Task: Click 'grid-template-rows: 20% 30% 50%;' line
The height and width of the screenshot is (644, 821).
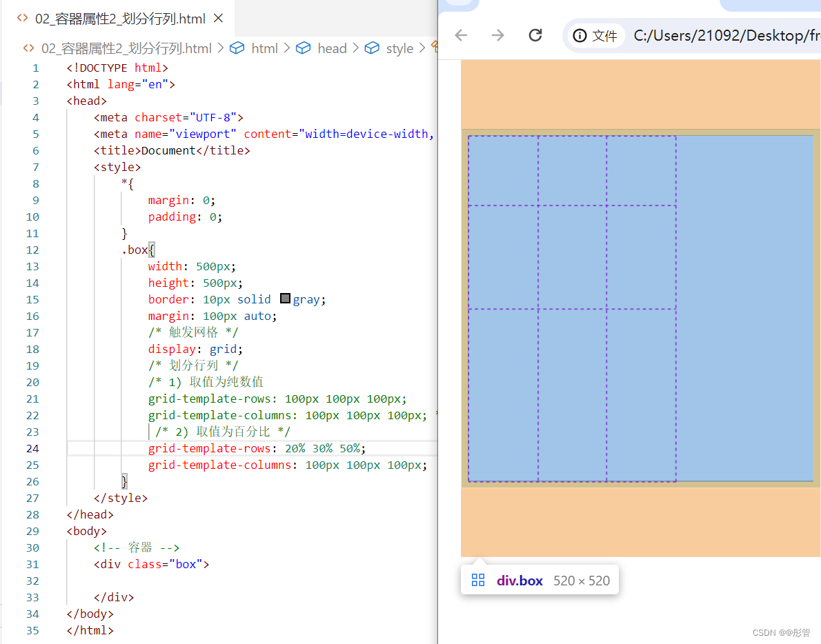Action: [257, 448]
